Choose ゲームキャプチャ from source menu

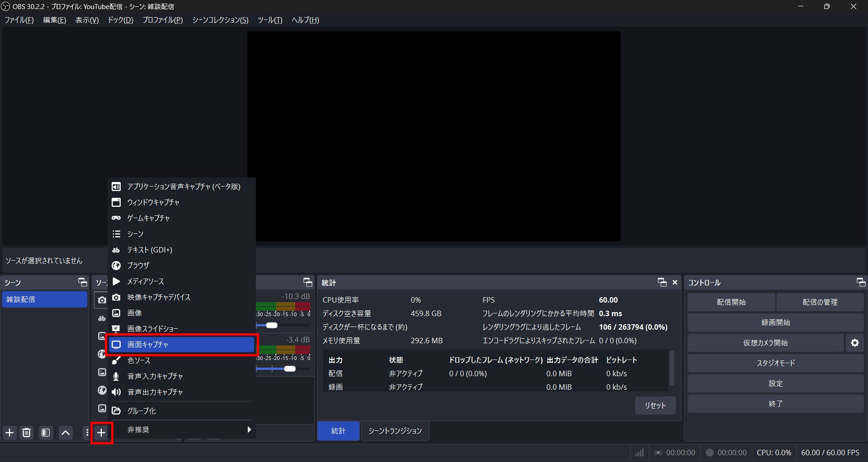click(x=182, y=218)
